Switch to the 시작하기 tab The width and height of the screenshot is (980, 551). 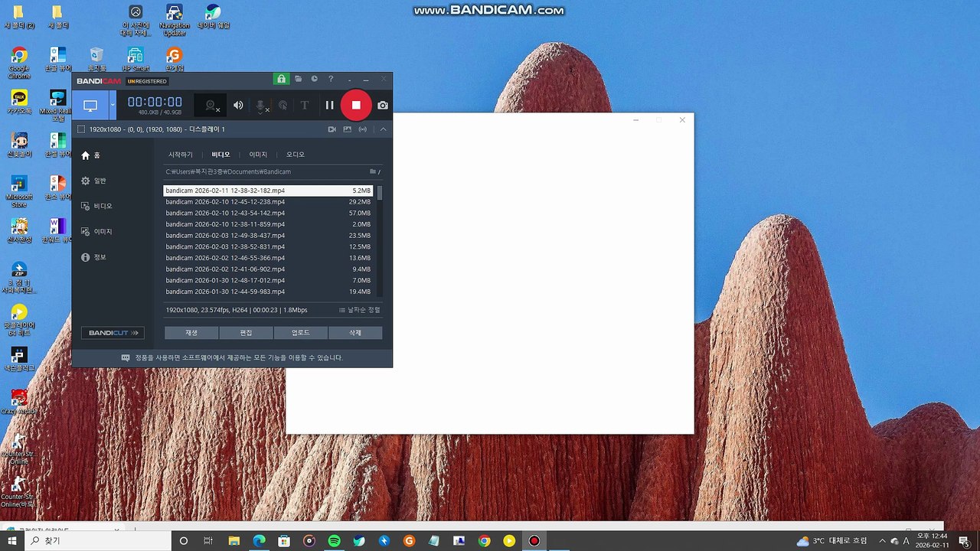click(181, 155)
